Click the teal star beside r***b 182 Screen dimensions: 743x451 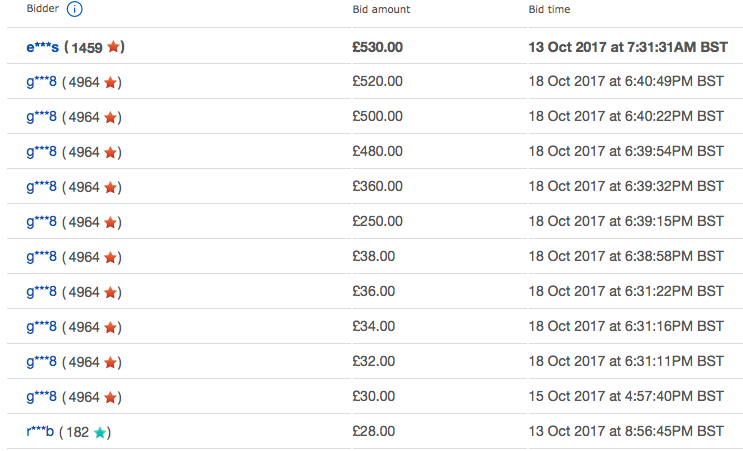click(x=100, y=432)
